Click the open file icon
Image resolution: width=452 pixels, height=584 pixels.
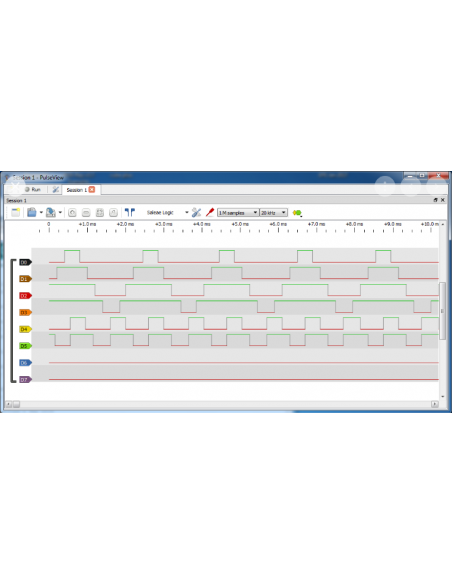click(x=32, y=212)
